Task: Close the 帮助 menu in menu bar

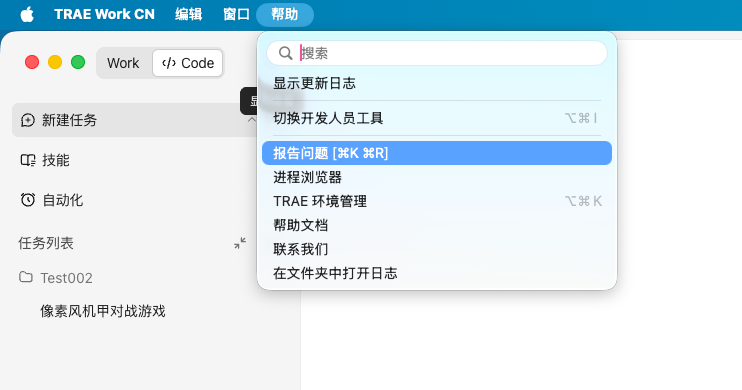Action: pos(284,14)
